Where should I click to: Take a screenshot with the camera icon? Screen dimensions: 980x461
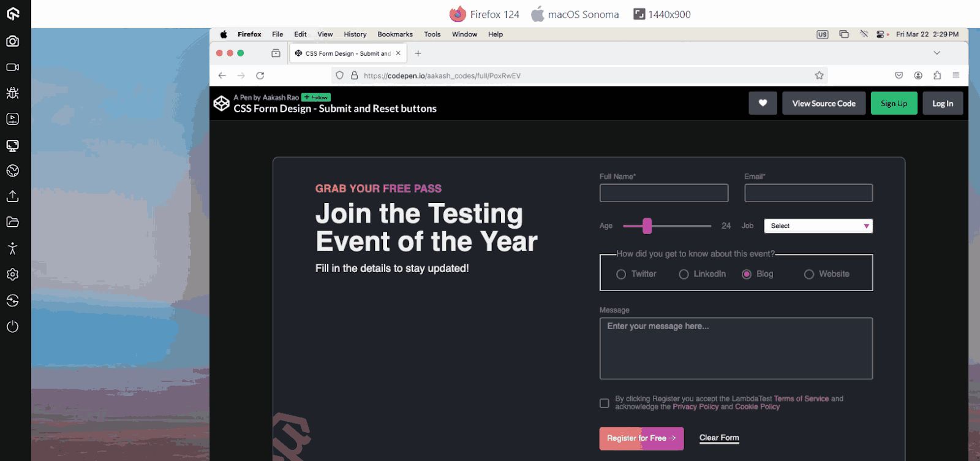coord(13,41)
